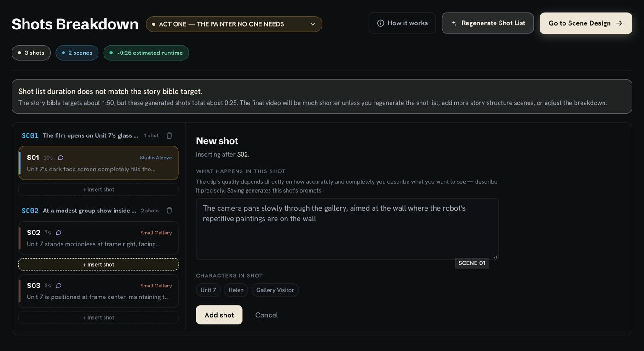Open comment bubble on shot S03
This screenshot has width=644, height=351.
[x=58, y=286]
